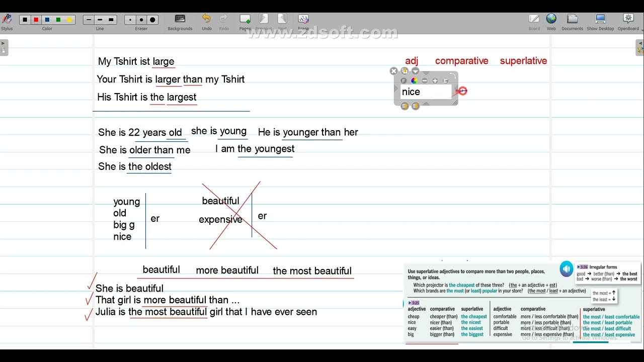Choose the thick line width
Screen dimensions: 644x362
pos(111,20)
